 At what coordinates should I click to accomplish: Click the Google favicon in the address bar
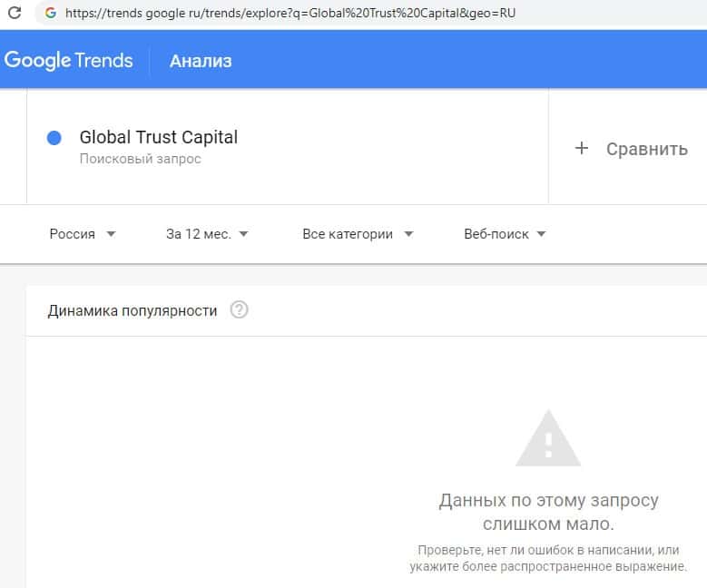(50, 14)
